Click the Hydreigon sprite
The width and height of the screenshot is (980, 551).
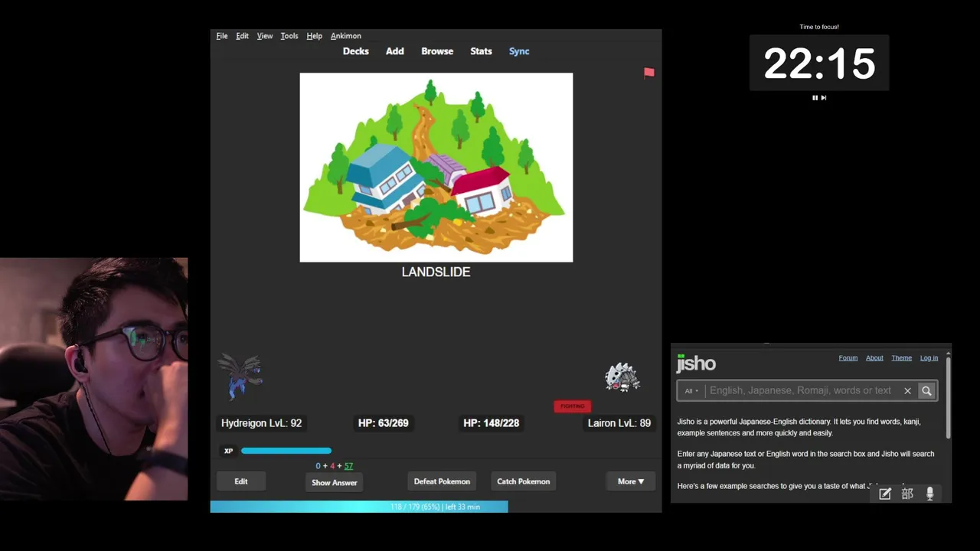click(240, 376)
